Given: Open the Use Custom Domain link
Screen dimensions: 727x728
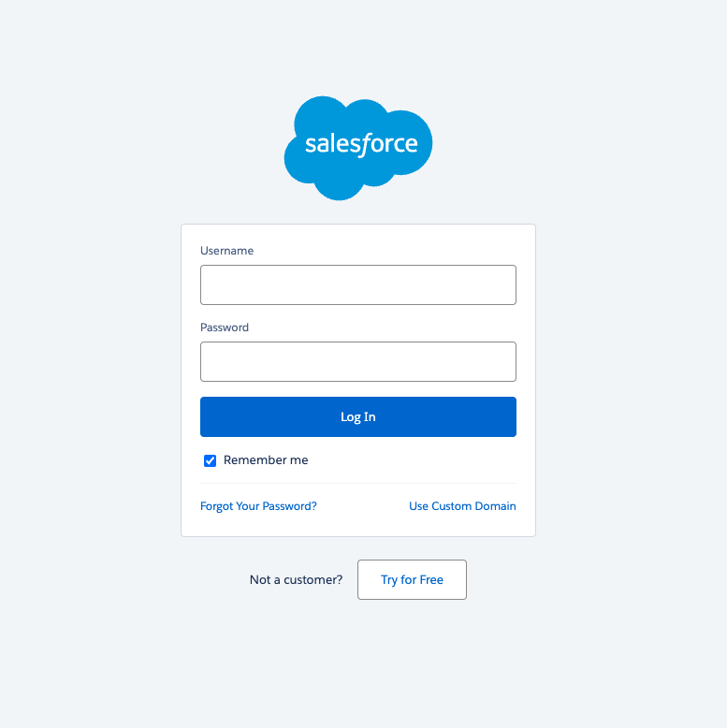Looking at the screenshot, I should pos(462,505).
